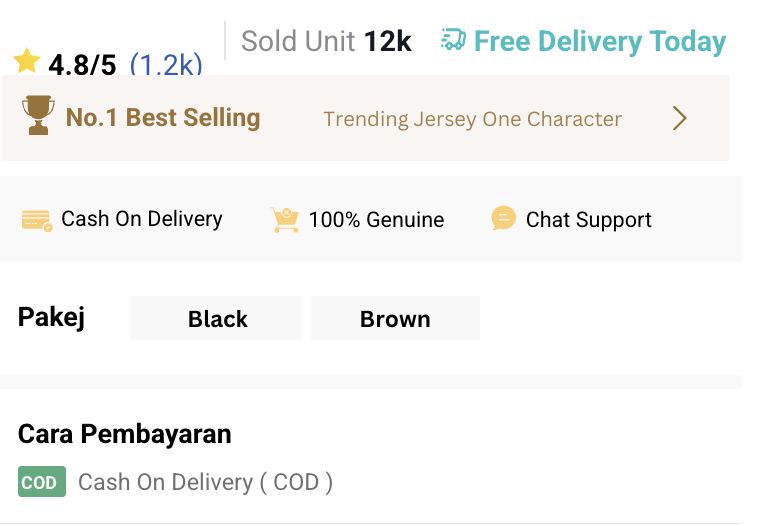The height and width of the screenshot is (526, 760).
Task: Click the 100% Genuine shopping cart icon
Action: click(285, 220)
